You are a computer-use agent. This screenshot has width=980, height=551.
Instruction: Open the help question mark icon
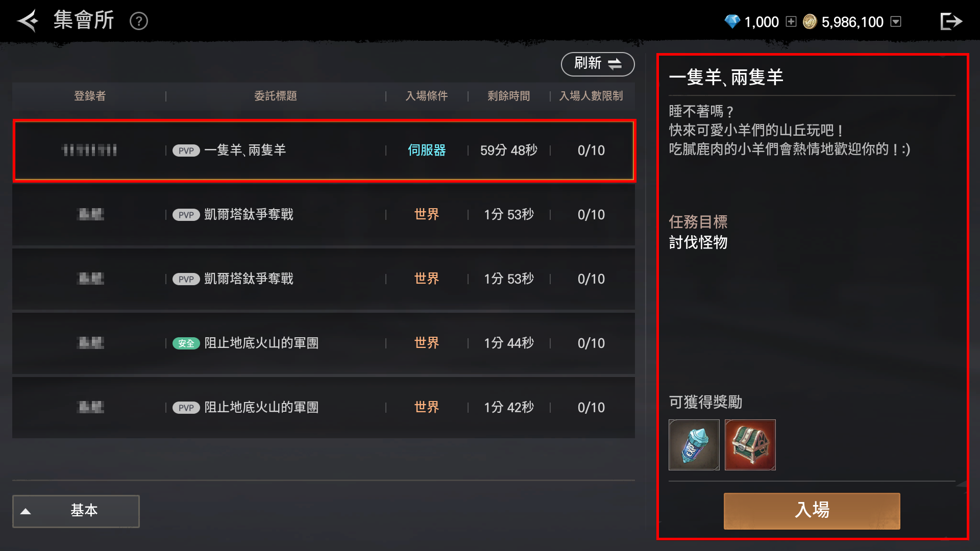[139, 21]
